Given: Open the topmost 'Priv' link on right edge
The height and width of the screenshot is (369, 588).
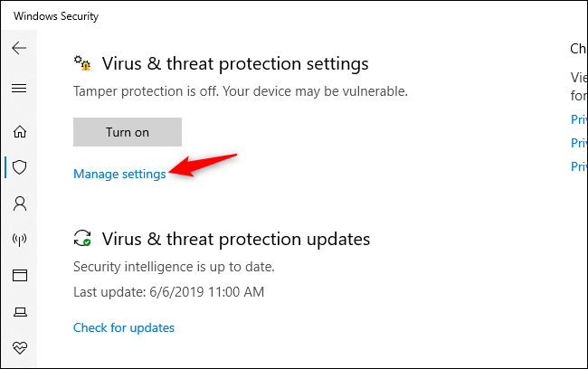Looking at the screenshot, I should [x=579, y=119].
